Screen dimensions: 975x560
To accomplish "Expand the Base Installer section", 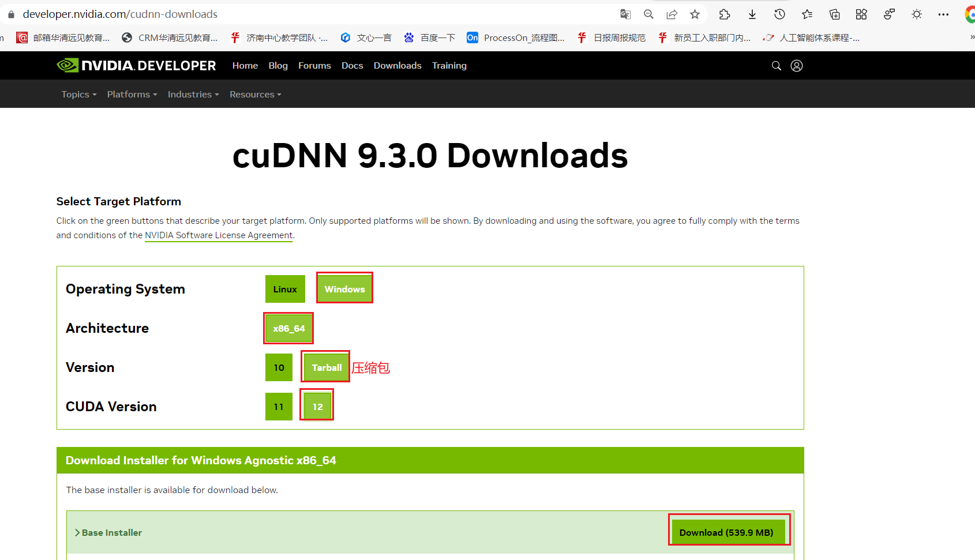I will coord(108,532).
